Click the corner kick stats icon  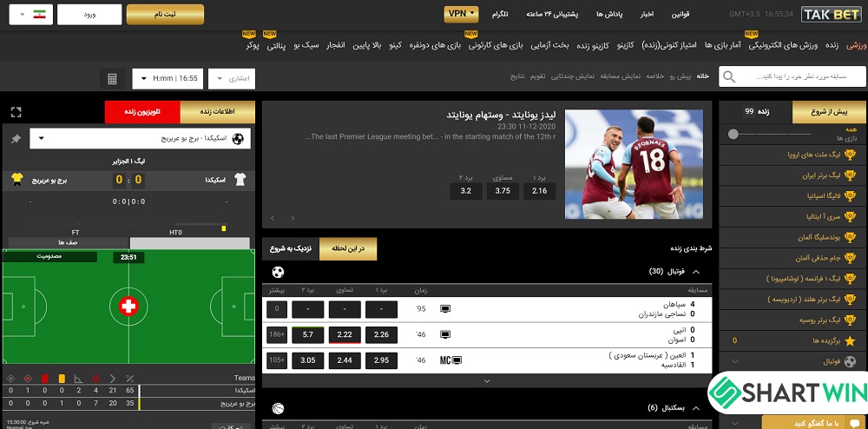(x=79, y=379)
